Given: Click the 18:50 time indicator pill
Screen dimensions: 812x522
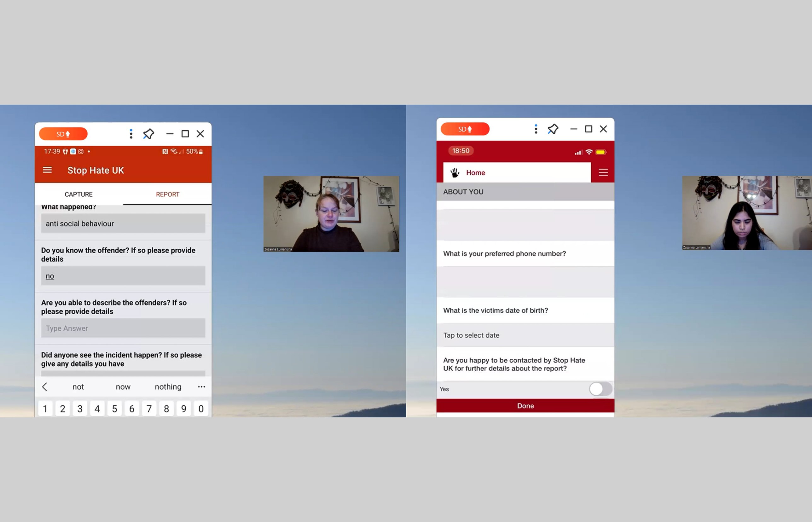Looking at the screenshot, I should (x=461, y=150).
